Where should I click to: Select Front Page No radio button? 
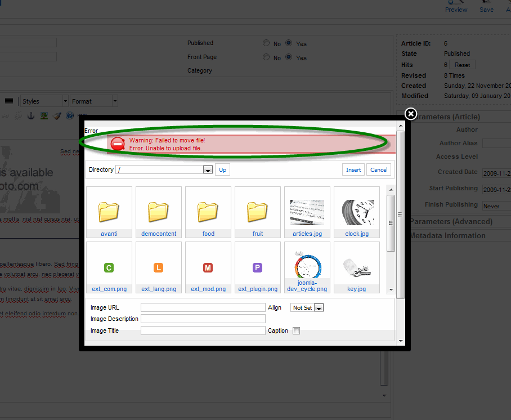coord(266,57)
